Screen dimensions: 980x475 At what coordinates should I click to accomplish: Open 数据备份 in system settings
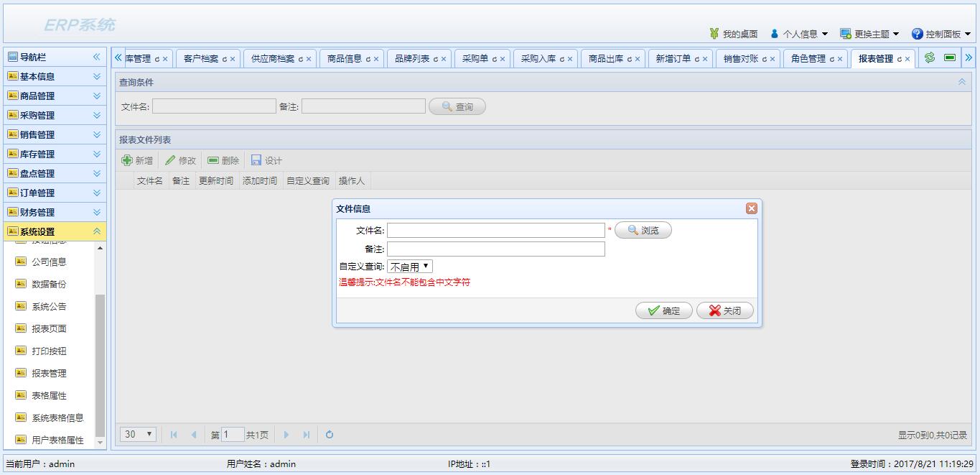click(49, 284)
